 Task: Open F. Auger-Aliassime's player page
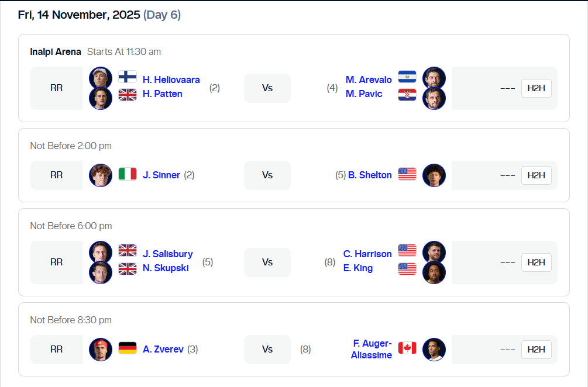click(372, 348)
